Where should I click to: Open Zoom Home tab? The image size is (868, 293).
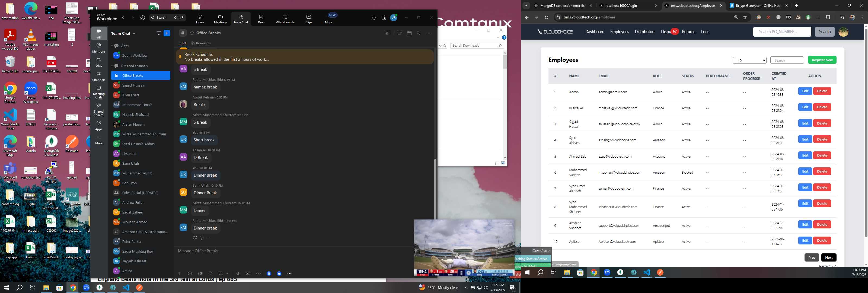200,19
